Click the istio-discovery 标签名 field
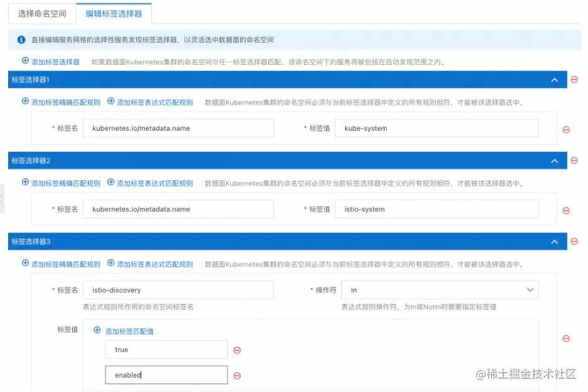The image size is (588, 392). pyautogui.click(x=178, y=290)
